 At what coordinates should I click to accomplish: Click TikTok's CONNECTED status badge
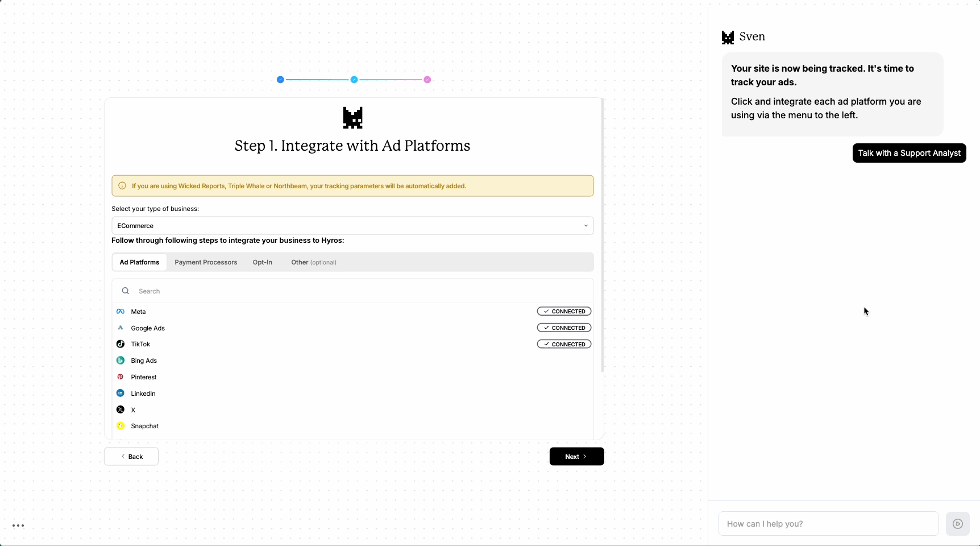click(x=564, y=344)
